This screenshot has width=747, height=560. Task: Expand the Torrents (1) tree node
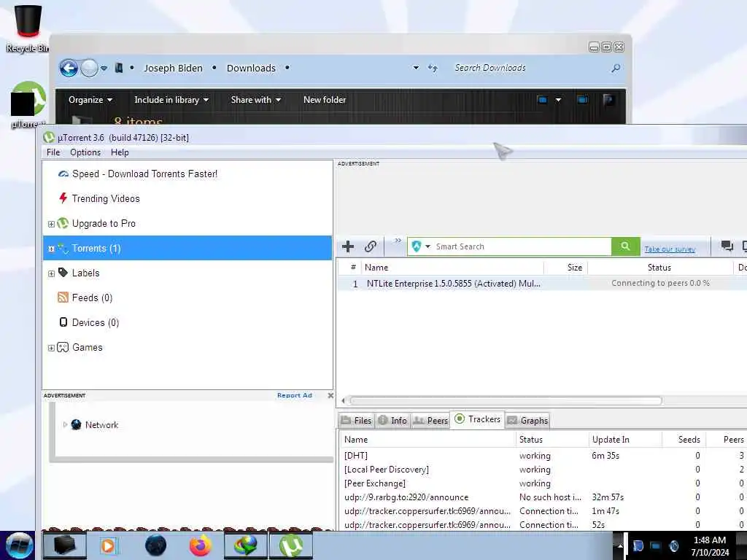(x=51, y=249)
